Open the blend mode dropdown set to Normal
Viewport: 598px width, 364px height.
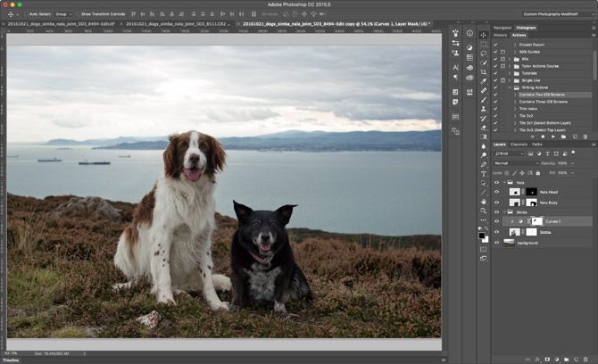coord(516,163)
